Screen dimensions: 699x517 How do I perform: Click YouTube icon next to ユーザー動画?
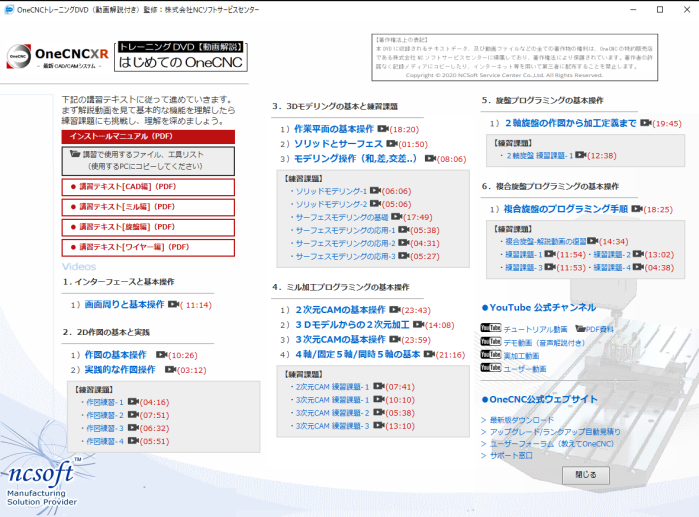[x=490, y=368]
